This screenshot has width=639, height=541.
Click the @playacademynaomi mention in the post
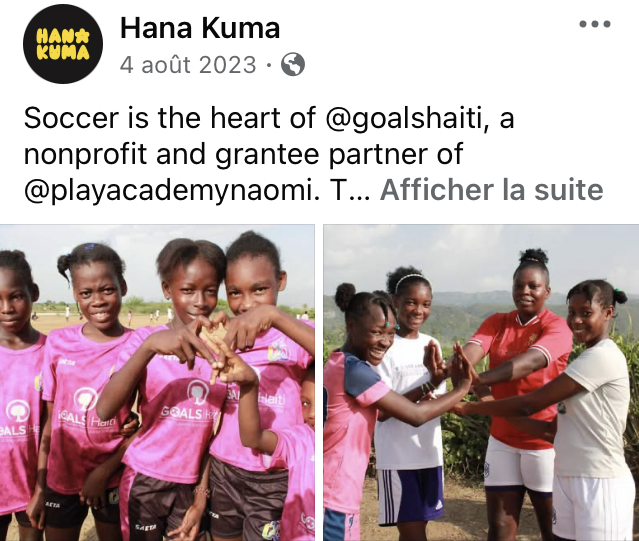(x=172, y=191)
